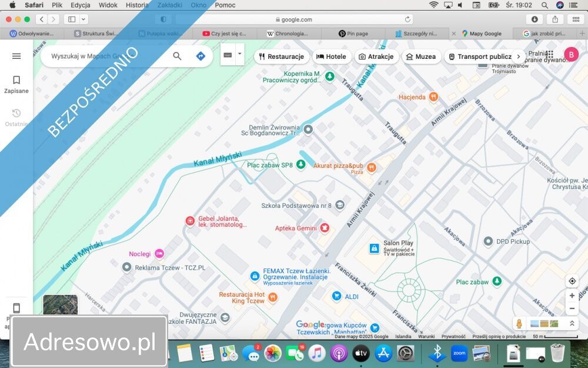
Task: Click the Demlin Żwirownia marker
Action: click(308, 130)
